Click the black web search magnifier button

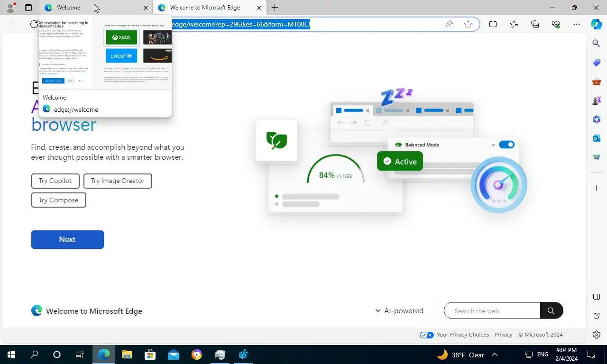551,310
